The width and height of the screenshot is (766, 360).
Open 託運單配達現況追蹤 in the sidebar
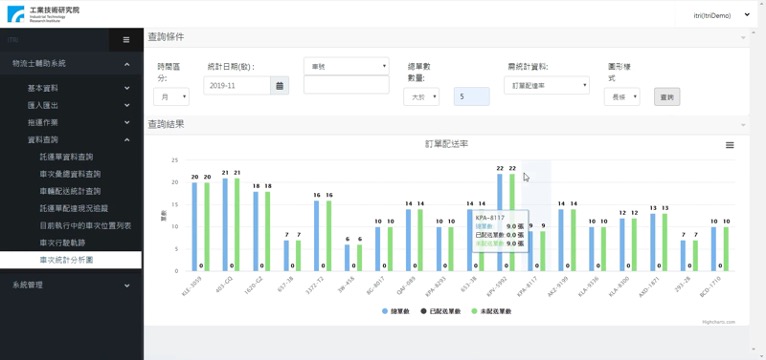tap(74, 208)
